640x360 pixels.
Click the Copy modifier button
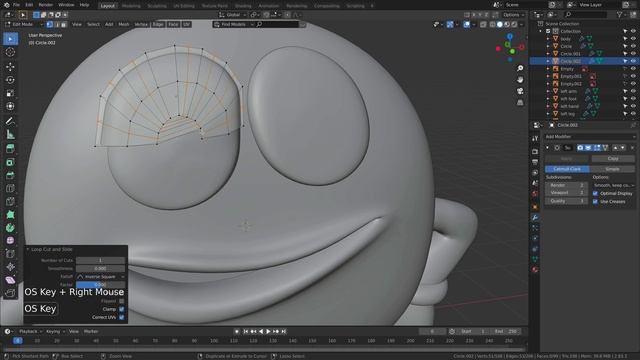(613, 158)
